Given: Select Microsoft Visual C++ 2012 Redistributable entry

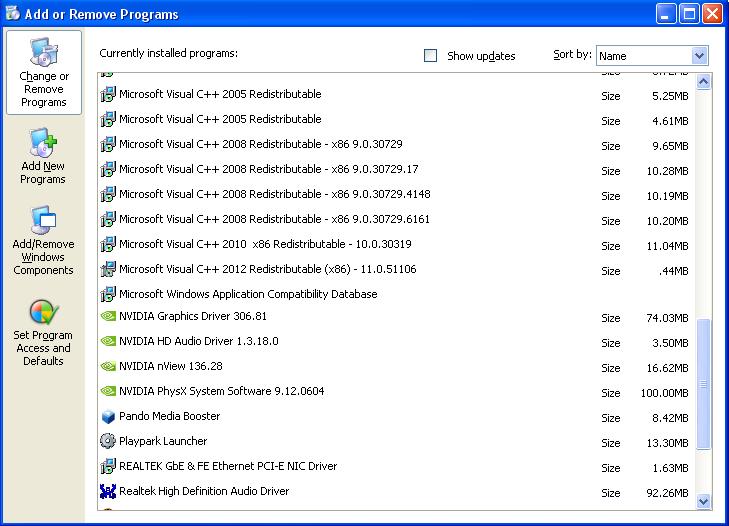Looking at the screenshot, I should [267, 269].
